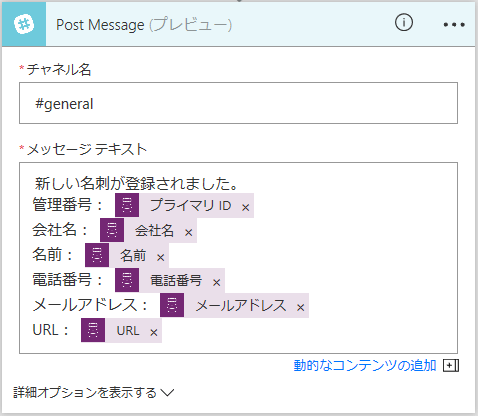
Task: Remove the 名前 dynamic token
Action: click(x=161, y=257)
